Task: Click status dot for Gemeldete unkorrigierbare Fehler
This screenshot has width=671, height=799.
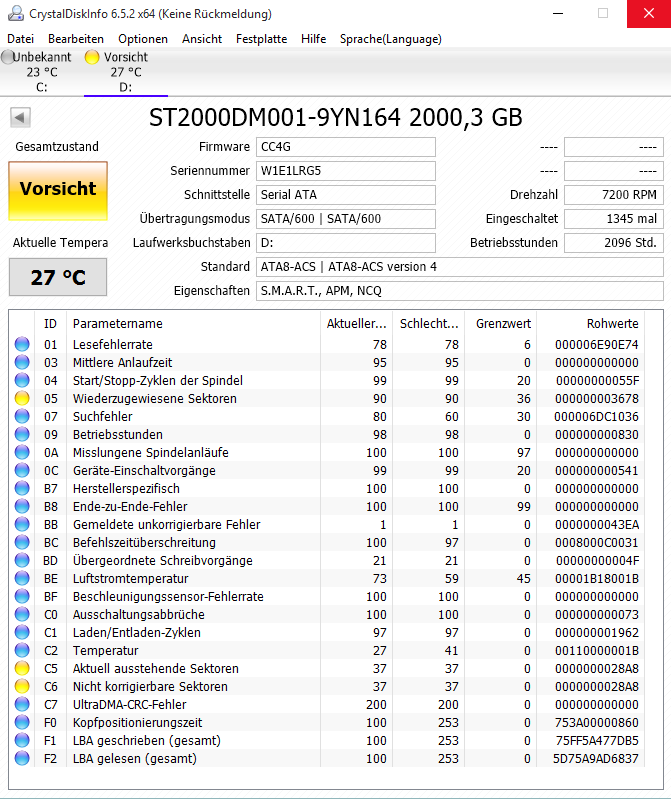Action: (x=22, y=524)
